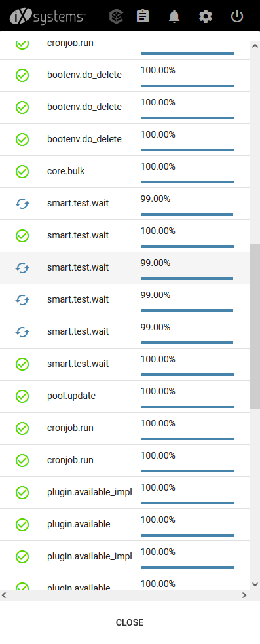Click the scroll up arrow
The height and width of the screenshot is (644, 260).
click(255, 46)
